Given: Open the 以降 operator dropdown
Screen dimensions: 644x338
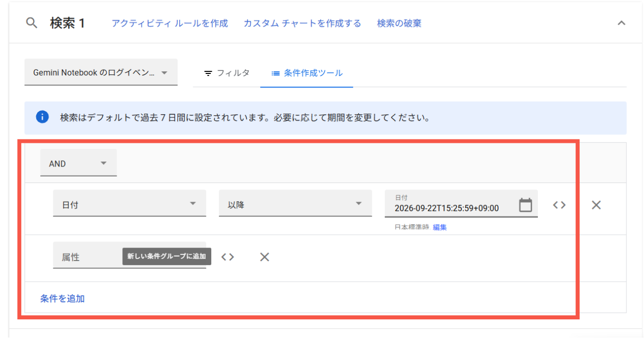Looking at the screenshot, I should coord(295,204).
